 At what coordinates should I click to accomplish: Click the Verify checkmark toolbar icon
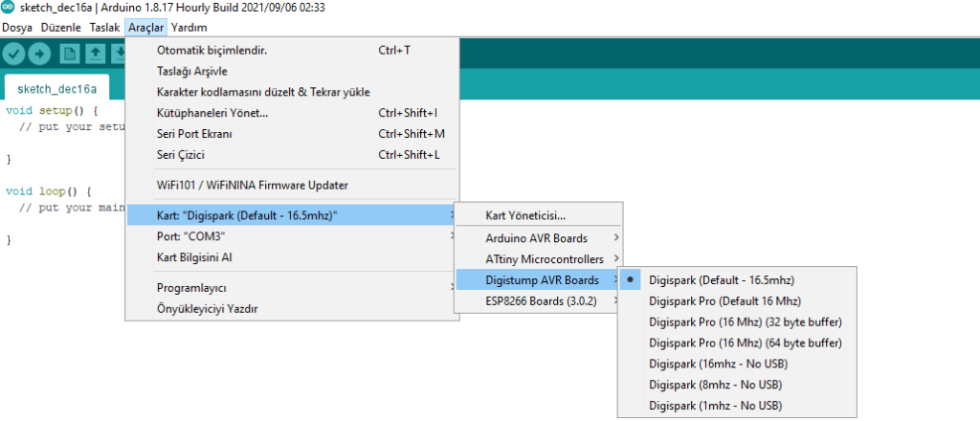tap(14, 54)
